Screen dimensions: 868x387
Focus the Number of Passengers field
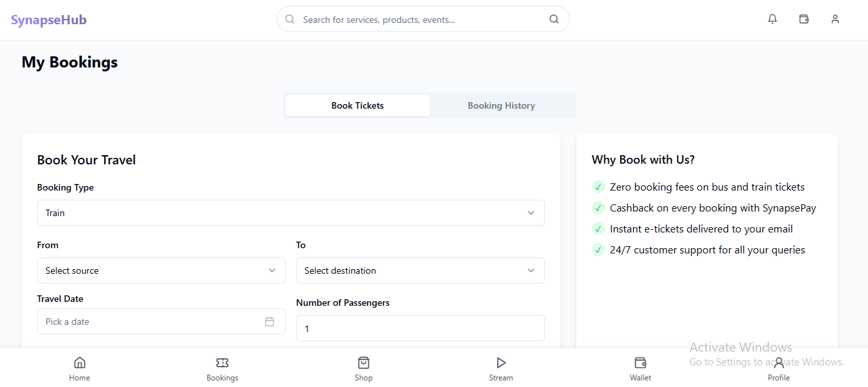pyautogui.click(x=420, y=328)
